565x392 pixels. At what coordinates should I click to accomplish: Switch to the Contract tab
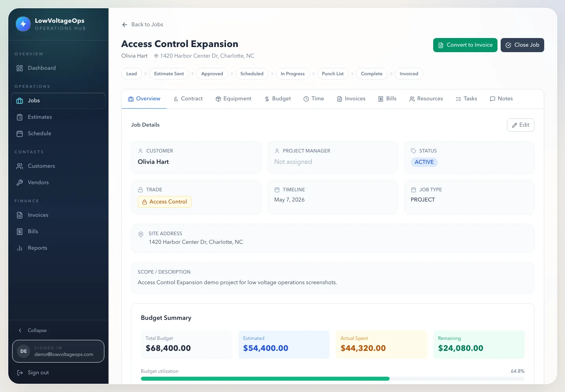pos(188,99)
